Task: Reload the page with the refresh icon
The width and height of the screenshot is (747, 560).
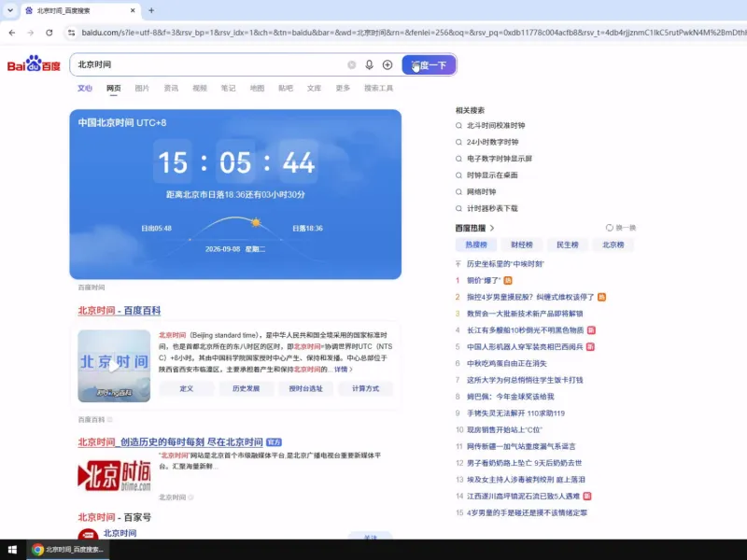Action: 49,33
